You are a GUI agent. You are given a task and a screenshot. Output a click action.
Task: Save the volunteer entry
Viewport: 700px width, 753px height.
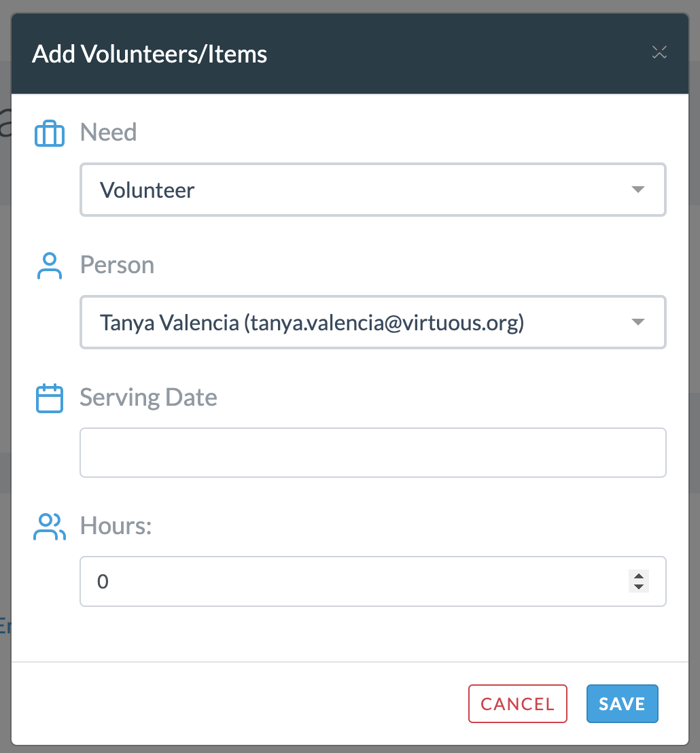(623, 703)
